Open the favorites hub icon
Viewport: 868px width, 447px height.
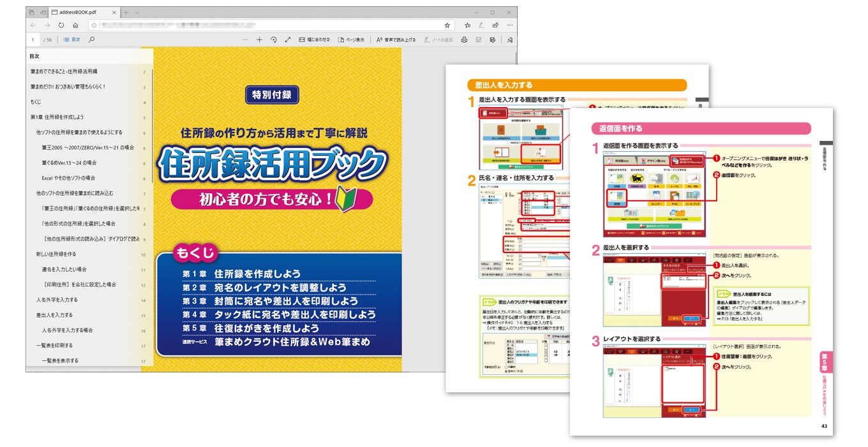pos(467,26)
